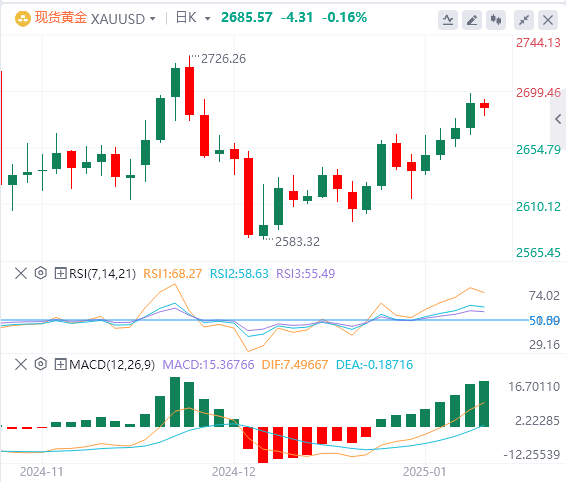Click the MACD(12,26,9) indicator label
Image resolution: width=566 pixels, height=482 pixels.
[112, 365]
